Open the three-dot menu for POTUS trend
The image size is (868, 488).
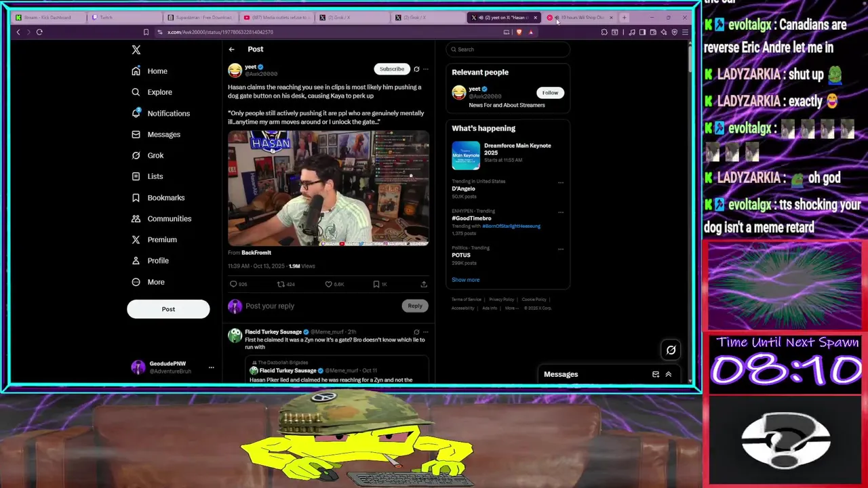pyautogui.click(x=561, y=249)
